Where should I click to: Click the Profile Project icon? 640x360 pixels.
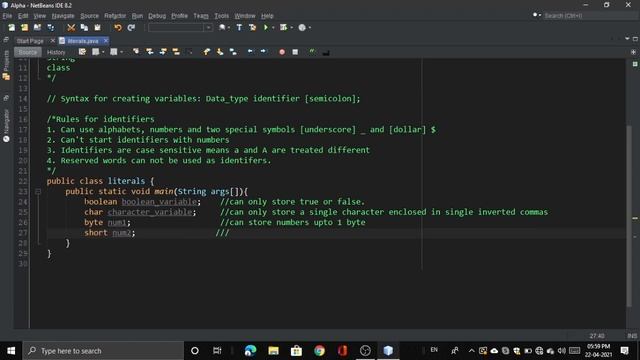(x=302, y=28)
